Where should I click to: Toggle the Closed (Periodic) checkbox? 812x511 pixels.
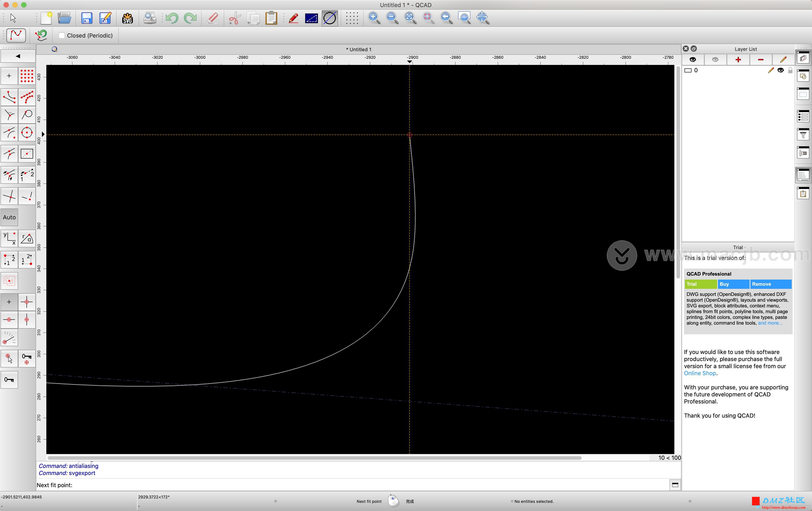point(62,35)
